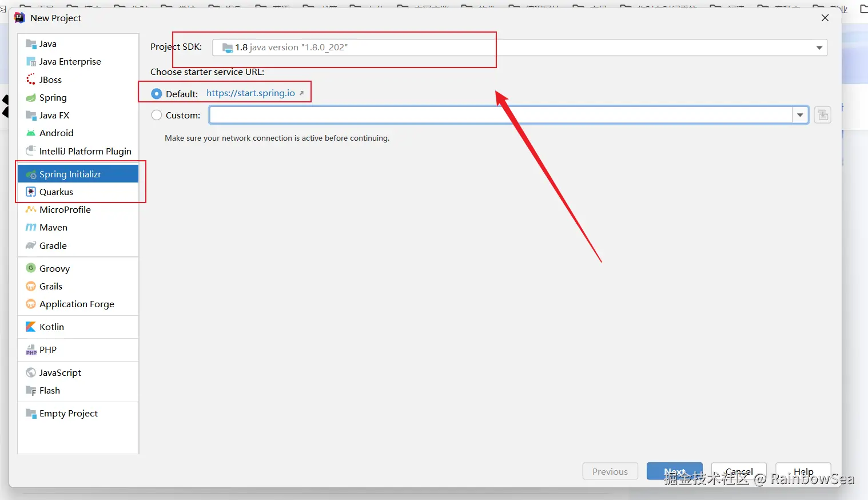Viewport: 868px width, 500px height.
Task: Select the Java folder icon in project types
Action: (x=31, y=44)
